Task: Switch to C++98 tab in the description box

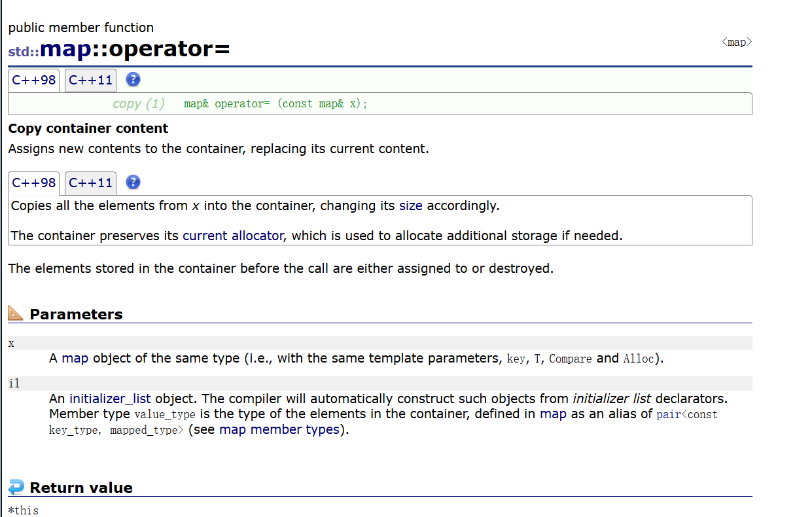Action: coord(34,183)
